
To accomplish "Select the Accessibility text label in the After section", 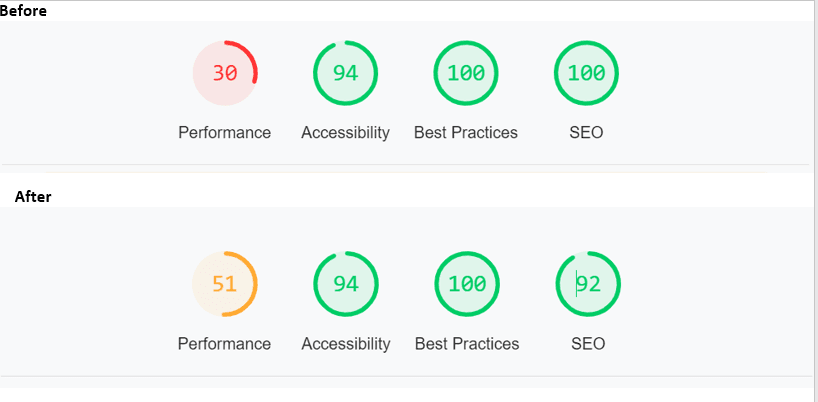I will [346, 344].
